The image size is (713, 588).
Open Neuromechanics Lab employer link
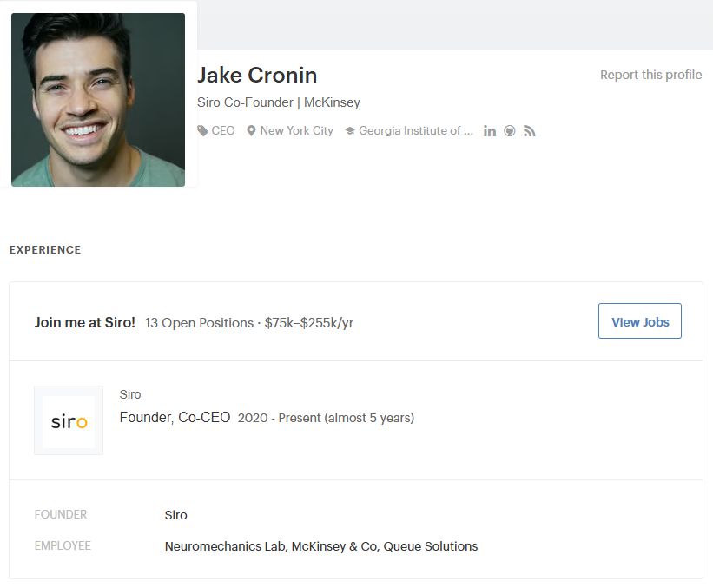coord(225,546)
